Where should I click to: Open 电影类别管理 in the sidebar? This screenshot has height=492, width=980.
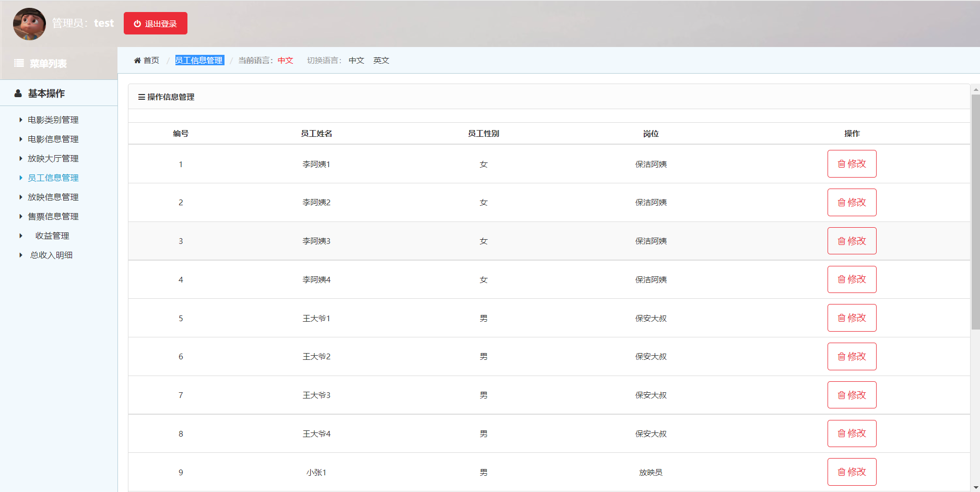53,120
